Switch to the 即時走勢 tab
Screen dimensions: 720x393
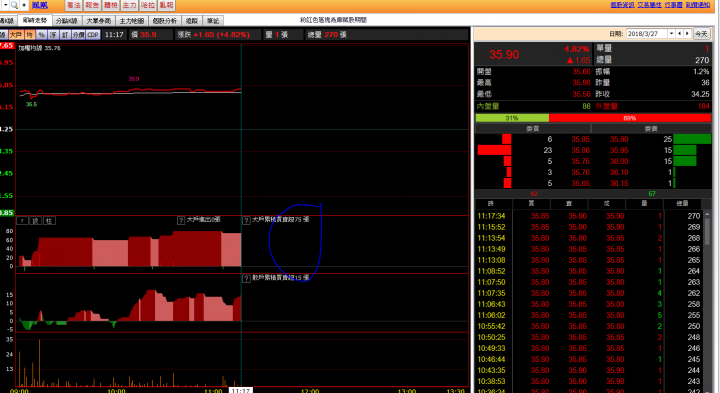[35, 21]
